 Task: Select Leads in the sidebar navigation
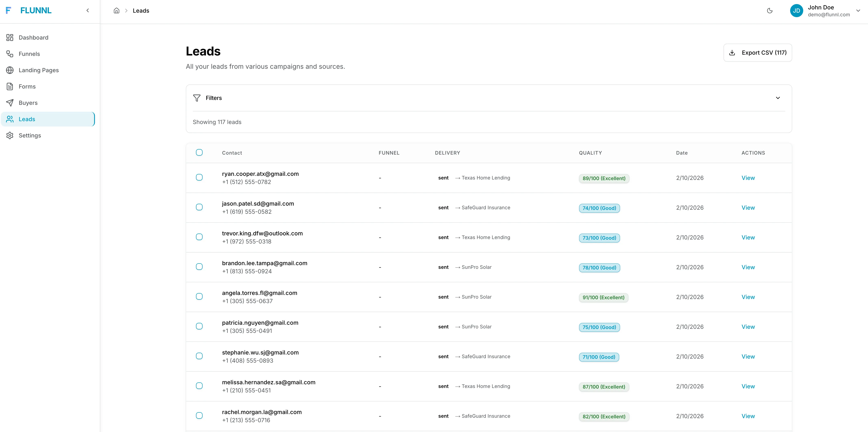coord(27,119)
